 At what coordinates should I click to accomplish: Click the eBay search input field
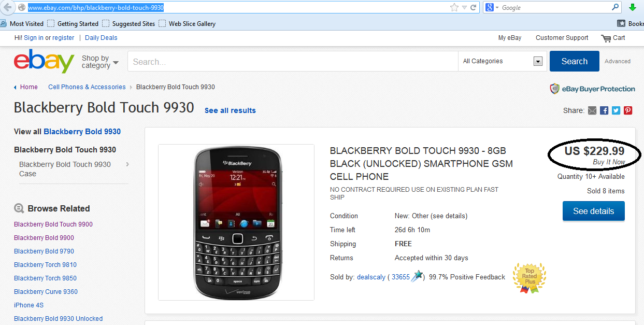(x=293, y=61)
